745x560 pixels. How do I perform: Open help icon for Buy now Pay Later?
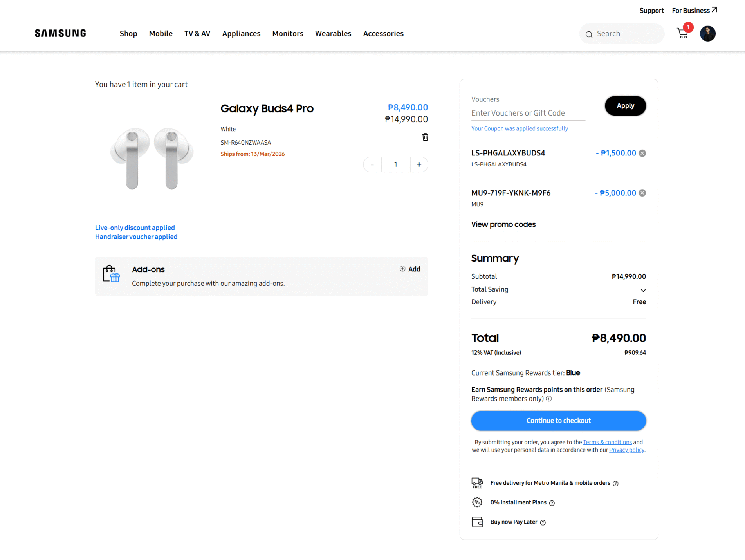click(x=543, y=522)
